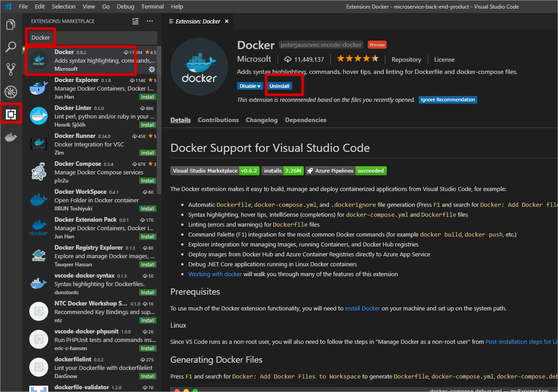Uninstall the Docker extension
558x392 pixels.
click(279, 86)
